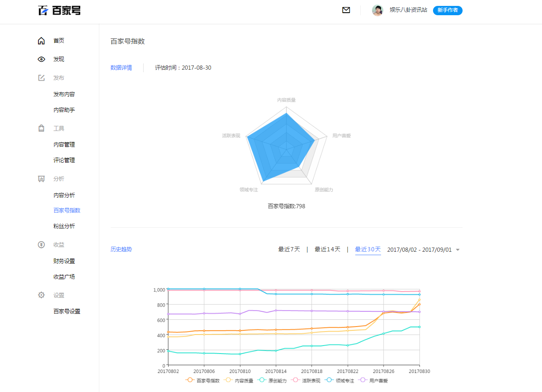Go to 首页 via the house icon
Viewport: 542px width, 392px height.
point(41,41)
